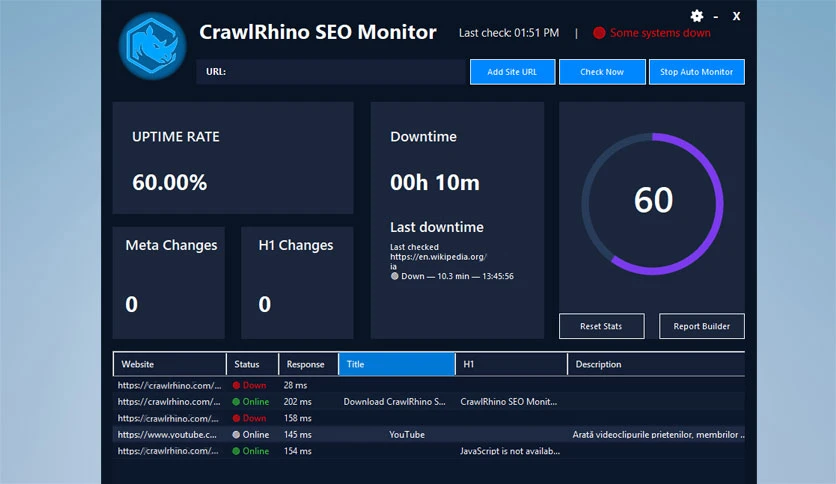Screen dimensions: 836x484
Task: Close the CrawlRhino window
Action: [736, 17]
